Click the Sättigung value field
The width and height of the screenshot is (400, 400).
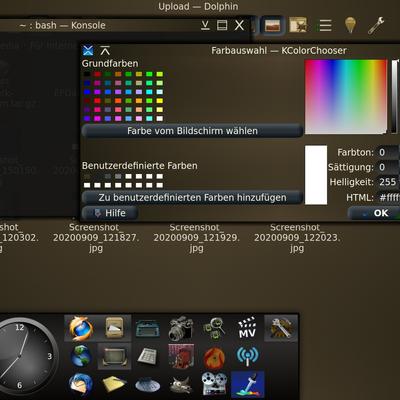(388, 167)
